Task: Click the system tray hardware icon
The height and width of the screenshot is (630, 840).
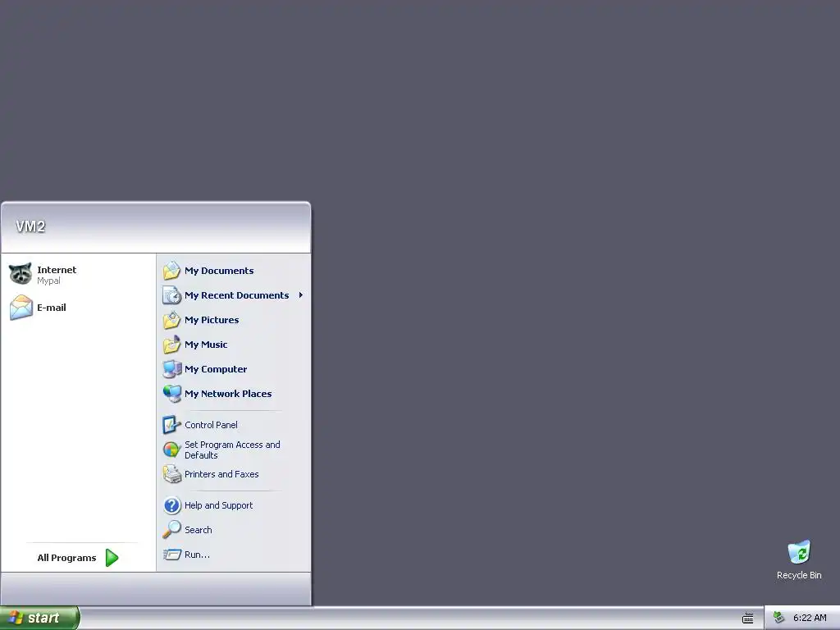Action: (x=778, y=618)
